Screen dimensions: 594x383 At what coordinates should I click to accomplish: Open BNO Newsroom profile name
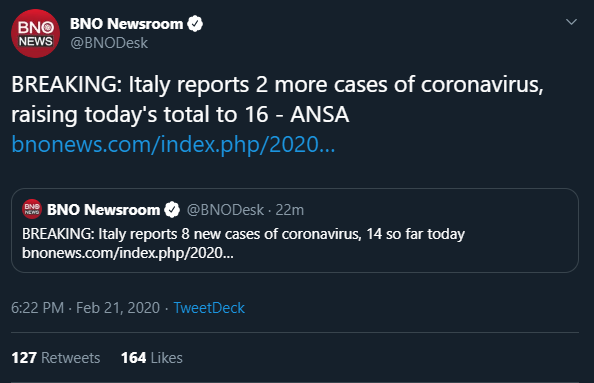click(x=127, y=24)
